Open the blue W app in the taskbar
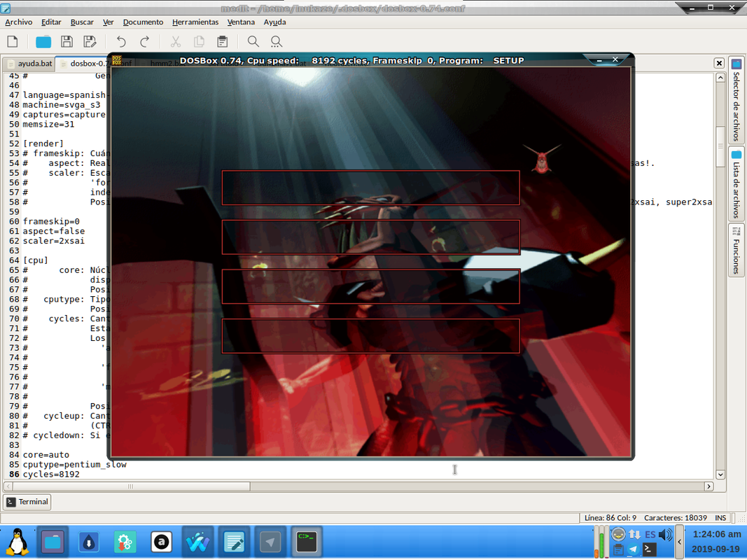The image size is (747, 560). [x=197, y=542]
